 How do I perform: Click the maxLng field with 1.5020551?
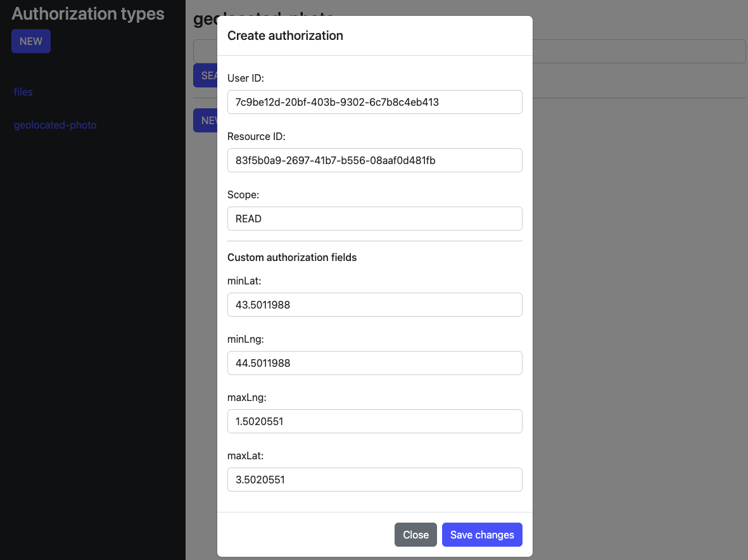pyautogui.click(x=374, y=421)
